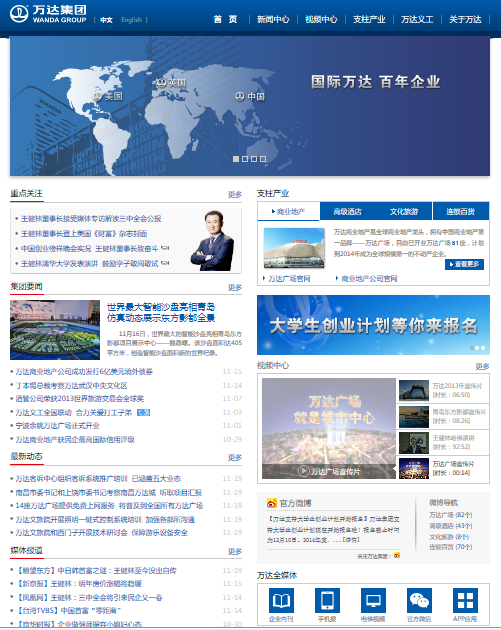Select last dot on 大学生创业计划 banner

point(483,348)
